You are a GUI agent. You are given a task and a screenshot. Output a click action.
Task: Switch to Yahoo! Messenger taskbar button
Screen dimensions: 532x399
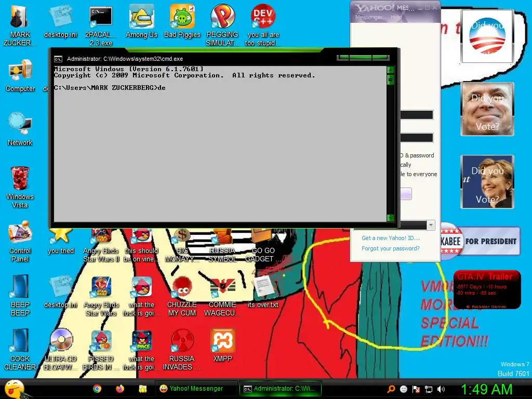point(196,389)
